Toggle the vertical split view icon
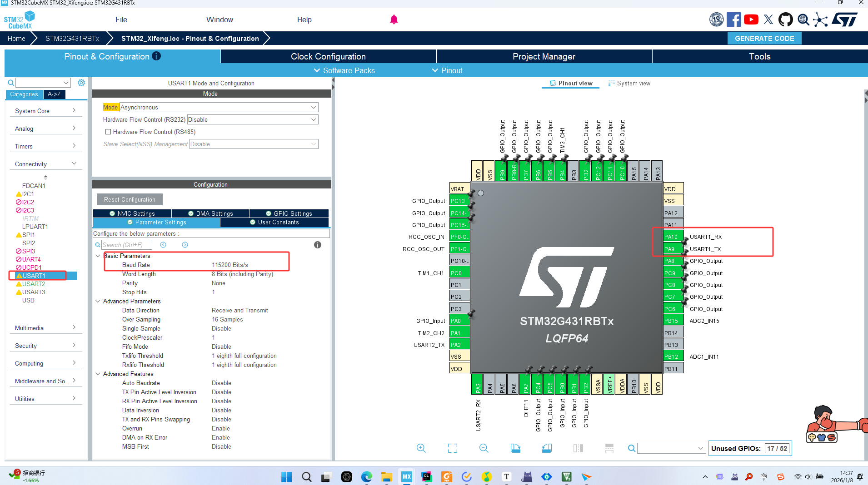The width and height of the screenshot is (868, 485). click(578, 448)
